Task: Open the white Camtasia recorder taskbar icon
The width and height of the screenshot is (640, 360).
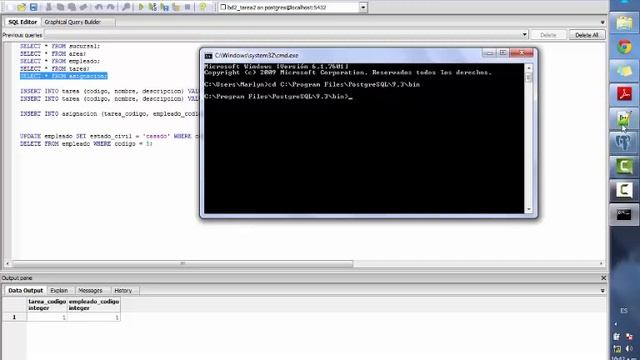Action: (x=624, y=190)
